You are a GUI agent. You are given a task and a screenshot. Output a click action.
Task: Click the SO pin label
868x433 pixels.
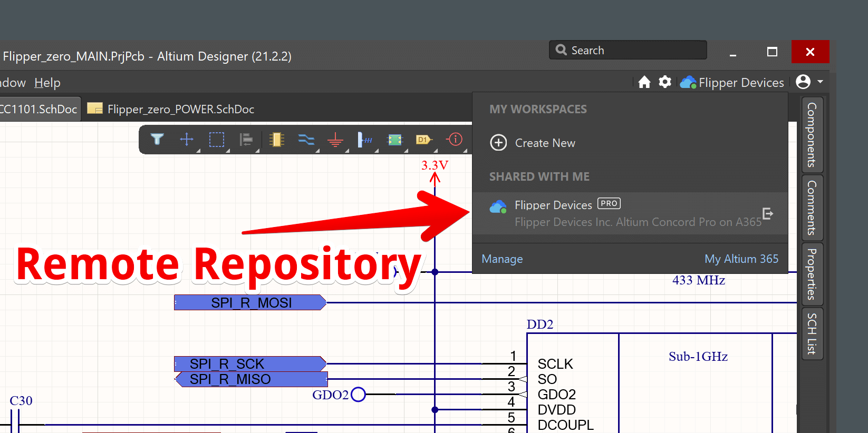point(547,379)
